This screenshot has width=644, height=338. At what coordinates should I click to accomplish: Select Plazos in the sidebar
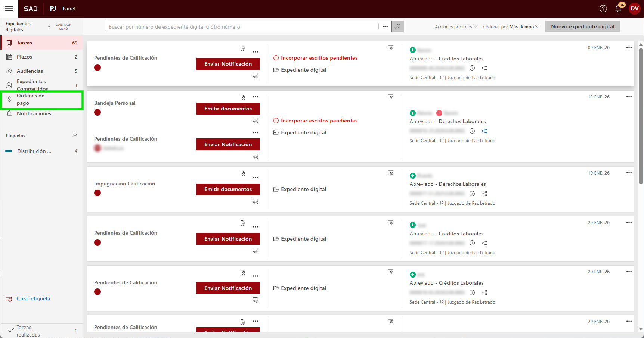click(x=25, y=57)
